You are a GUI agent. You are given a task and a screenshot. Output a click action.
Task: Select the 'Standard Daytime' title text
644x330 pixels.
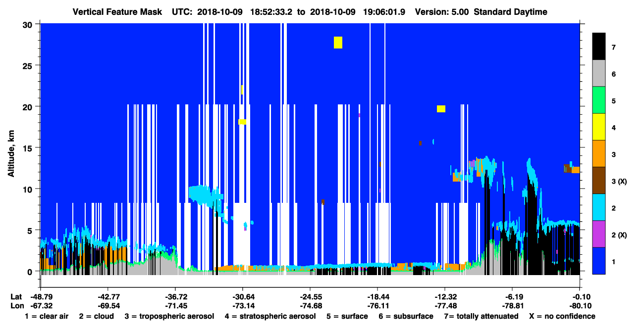click(x=510, y=12)
